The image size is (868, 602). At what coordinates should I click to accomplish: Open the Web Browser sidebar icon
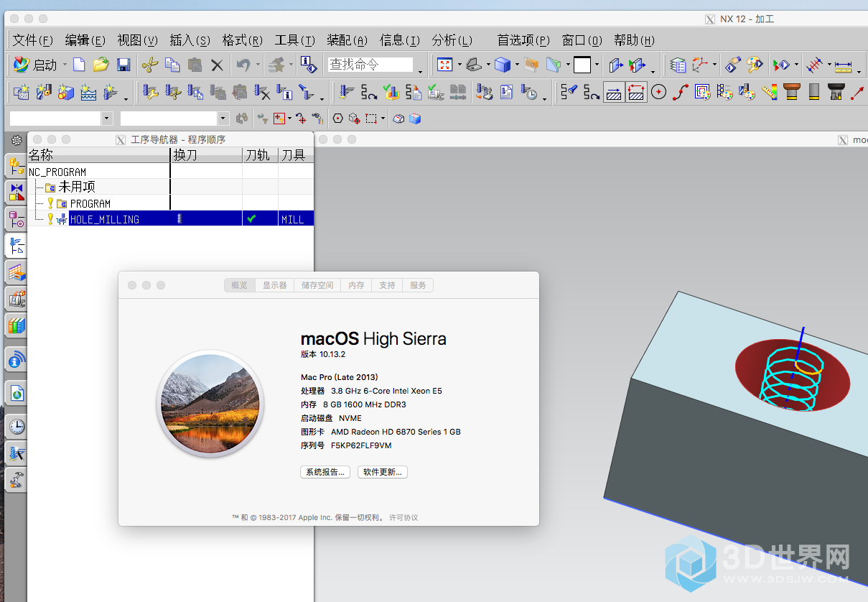pos(16,393)
